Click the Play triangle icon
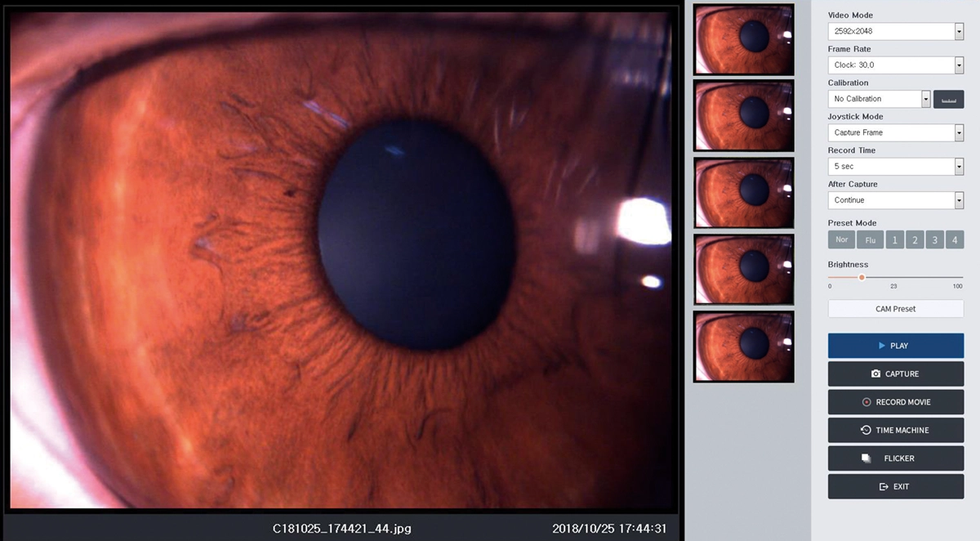 click(x=882, y=346)
